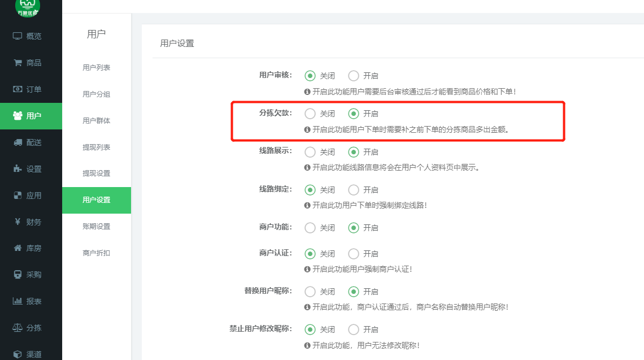Navigate to 商户折扣 settings
The image size is (644, 360).
97,253
